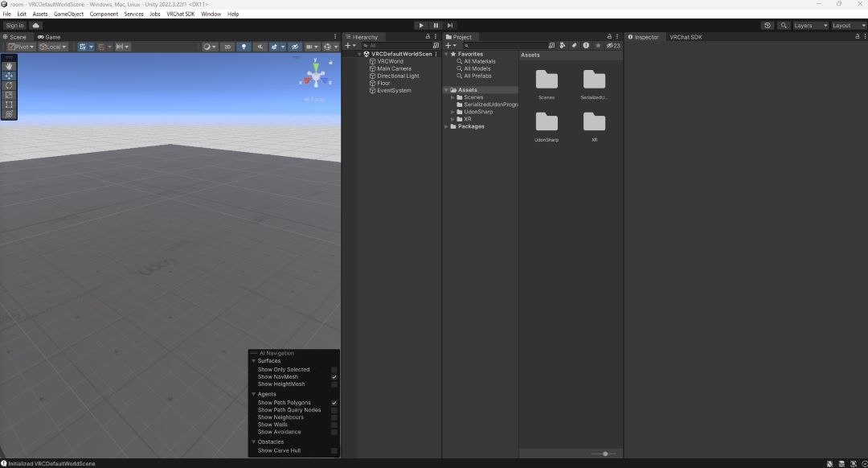This screenshot has width=868, height=468.
Task: Toggle 2D view mode
Action: 227,47
